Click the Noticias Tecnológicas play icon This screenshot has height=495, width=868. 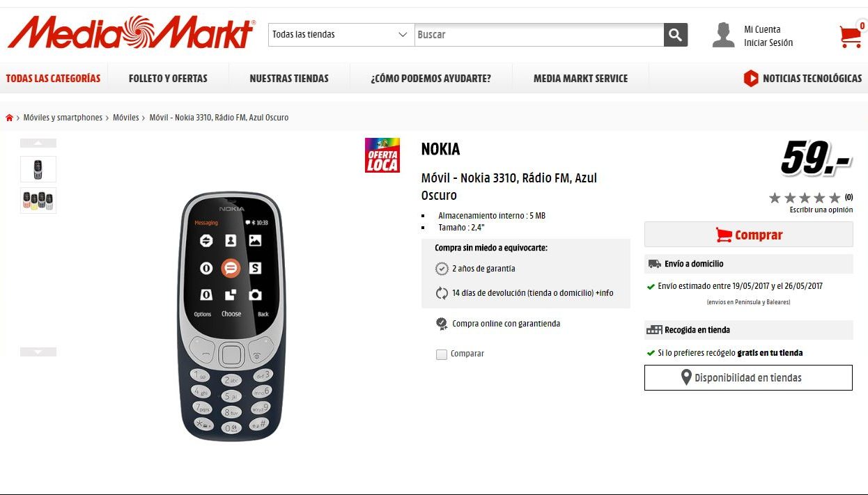pyautogui.click(x=751, y=78)
